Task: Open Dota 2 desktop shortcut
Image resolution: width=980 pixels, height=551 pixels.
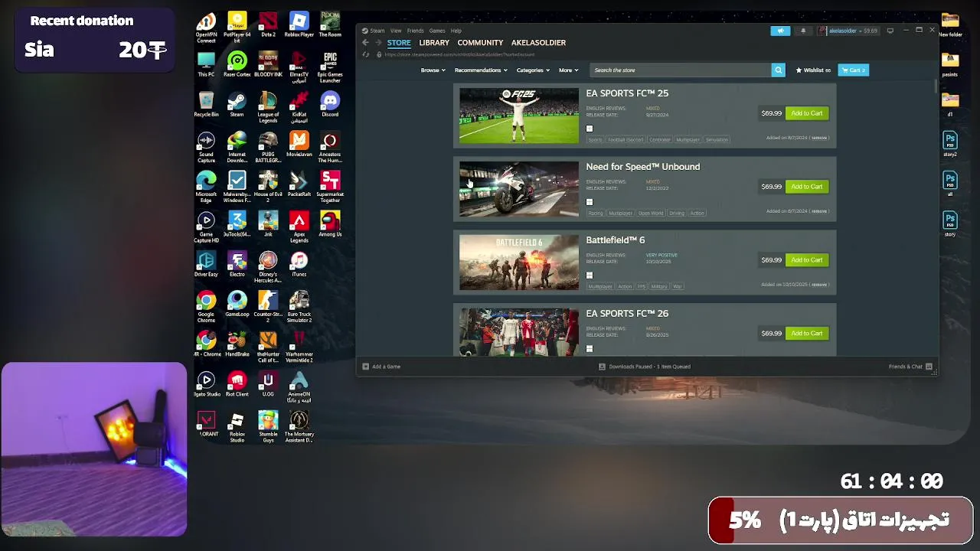Action: pos(268,24)
